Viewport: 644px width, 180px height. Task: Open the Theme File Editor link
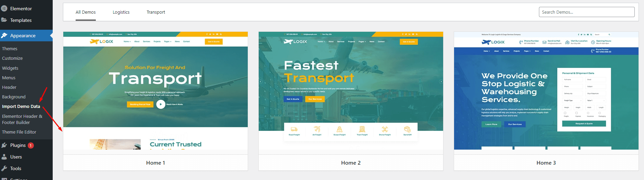tap(19, 132)
